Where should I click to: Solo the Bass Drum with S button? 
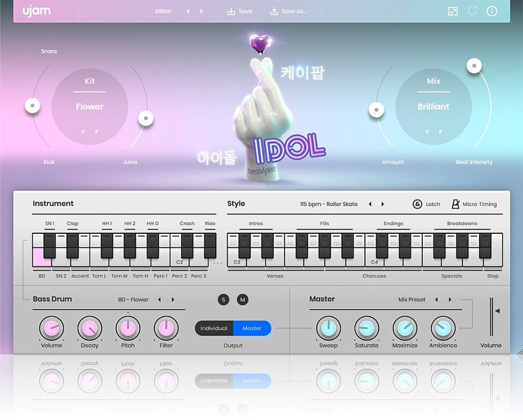(224, 299)
